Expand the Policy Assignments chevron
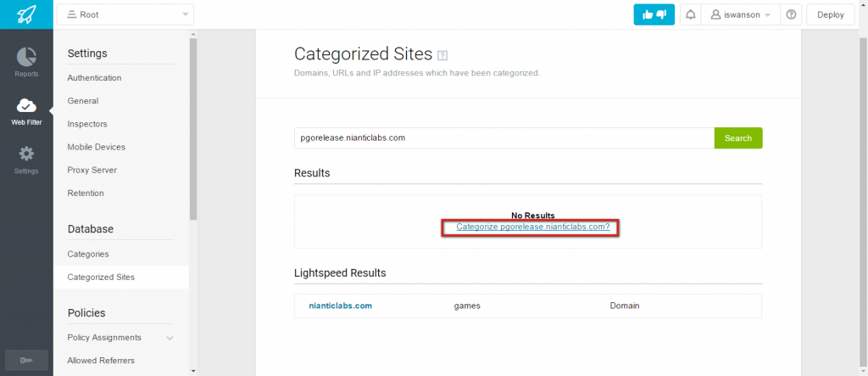868x376 pixels. click(x=170, y=339)
